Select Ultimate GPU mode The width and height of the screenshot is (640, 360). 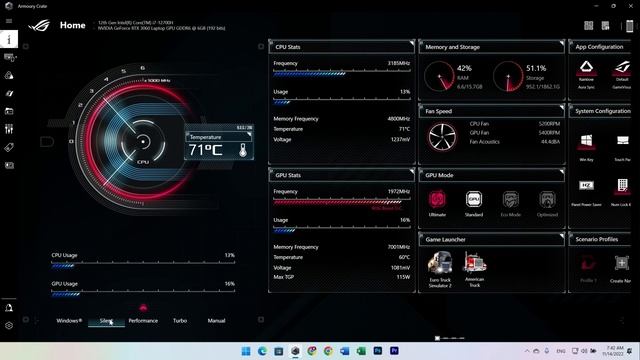coord(437,203)
